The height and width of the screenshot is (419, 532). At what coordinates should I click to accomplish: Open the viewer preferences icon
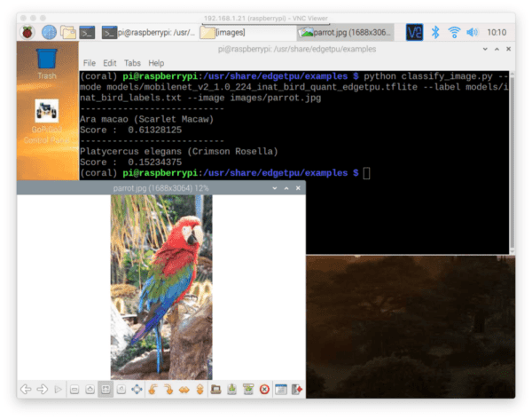(x=280, y=389)
